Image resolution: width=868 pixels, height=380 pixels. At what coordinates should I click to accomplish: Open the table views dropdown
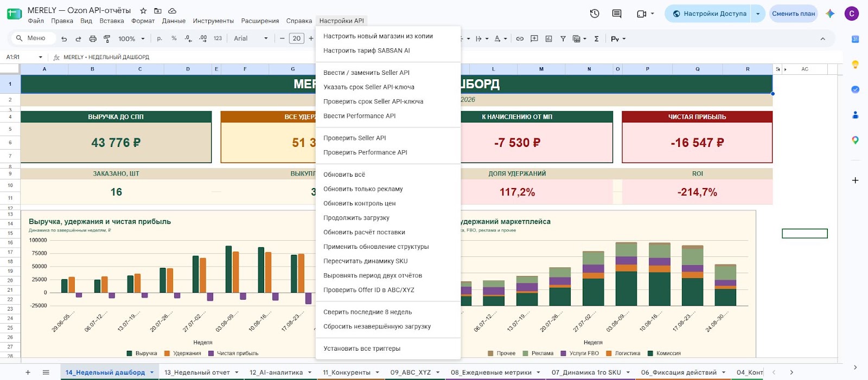580,38
